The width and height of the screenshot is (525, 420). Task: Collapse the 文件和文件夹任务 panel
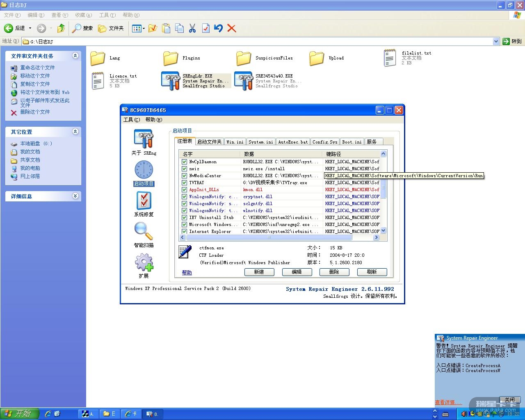pos(75,56)
